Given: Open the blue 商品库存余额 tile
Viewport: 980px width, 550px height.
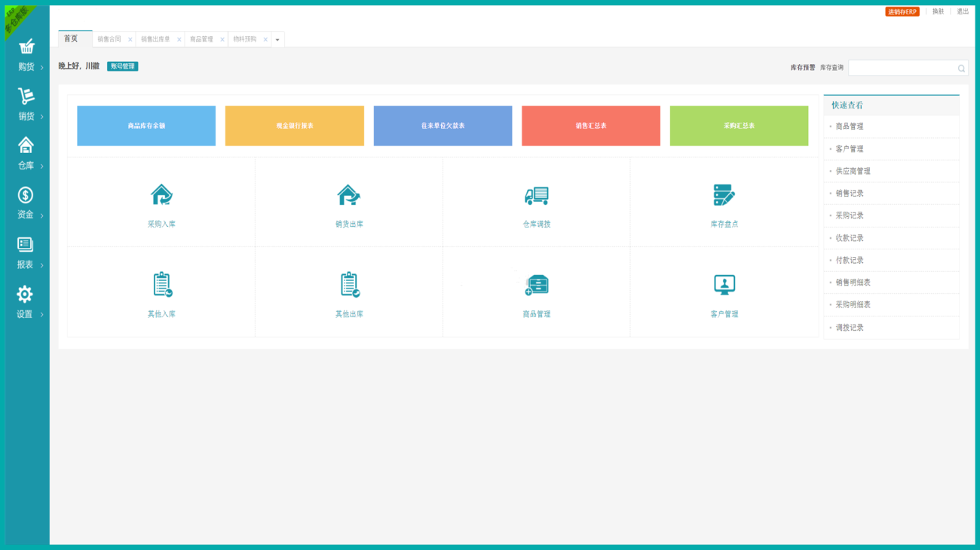Looking at the screenshot, I should (146, 126).
